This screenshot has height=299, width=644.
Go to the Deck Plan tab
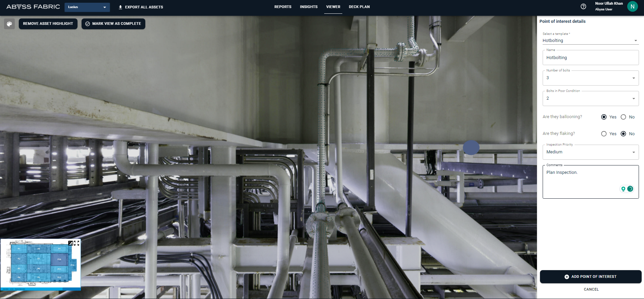[359, 7]
